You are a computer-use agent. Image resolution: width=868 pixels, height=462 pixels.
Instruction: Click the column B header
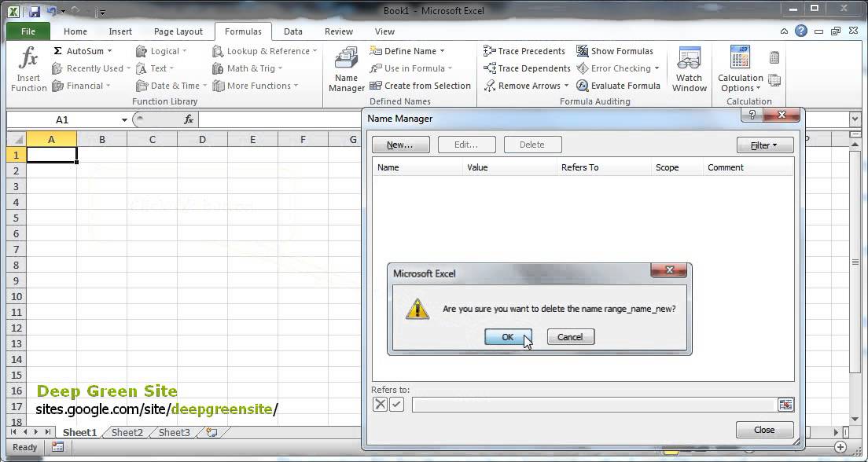(x=102, y=140)
